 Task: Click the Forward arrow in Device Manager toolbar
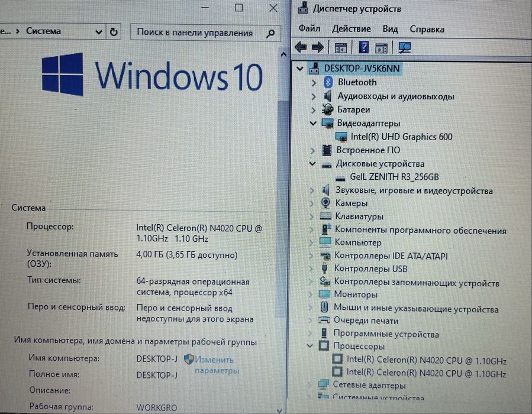pos(317,47)
